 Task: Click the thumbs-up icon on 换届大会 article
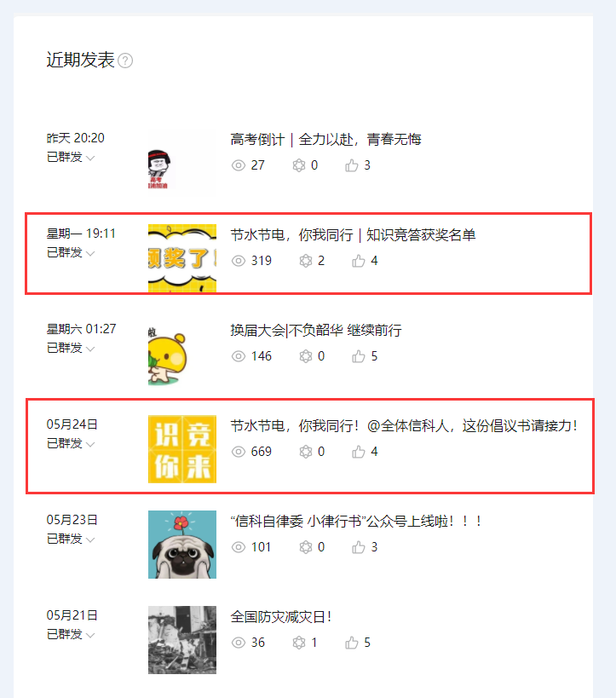[x=359, y=356]
